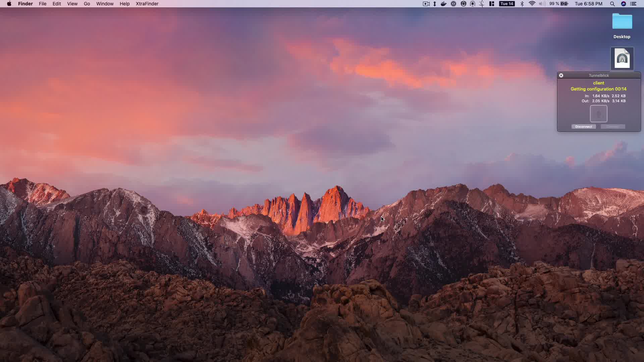Open the Wi-Fi status menu

click(532, 4)
